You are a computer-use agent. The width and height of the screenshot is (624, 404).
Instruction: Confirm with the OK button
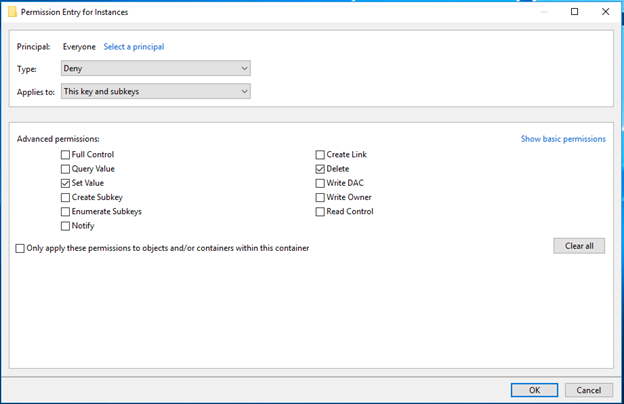click(534, 390)
